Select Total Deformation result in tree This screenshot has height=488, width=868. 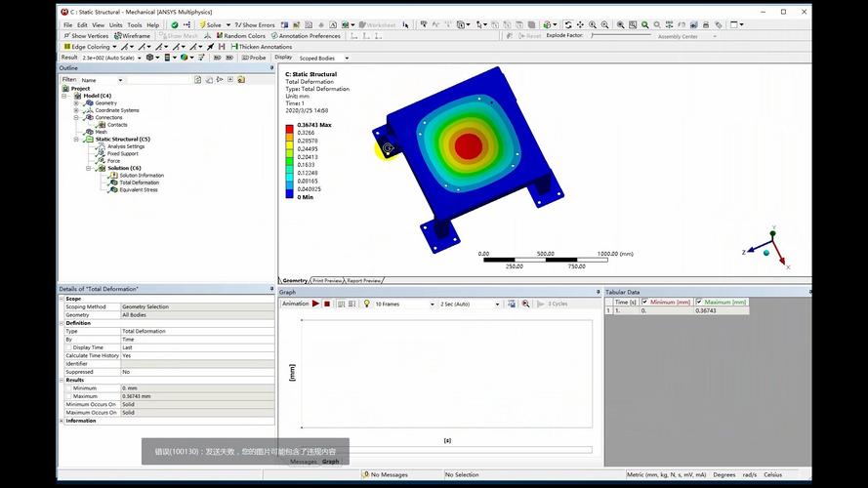coord(139,183)
